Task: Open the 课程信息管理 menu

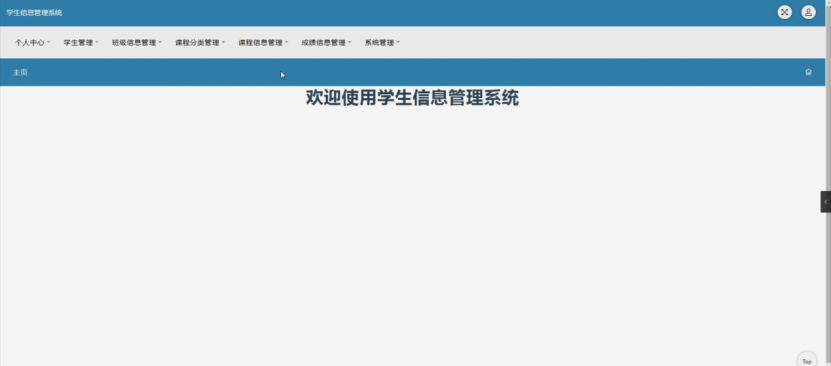Action: (x=263, y=43)
